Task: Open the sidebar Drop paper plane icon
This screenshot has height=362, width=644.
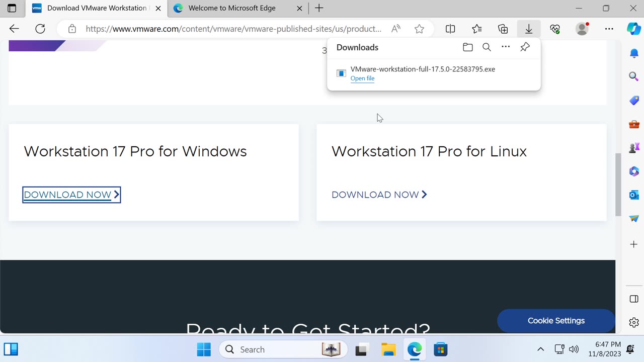Action: pyautogui.click(x=634, y=218)
